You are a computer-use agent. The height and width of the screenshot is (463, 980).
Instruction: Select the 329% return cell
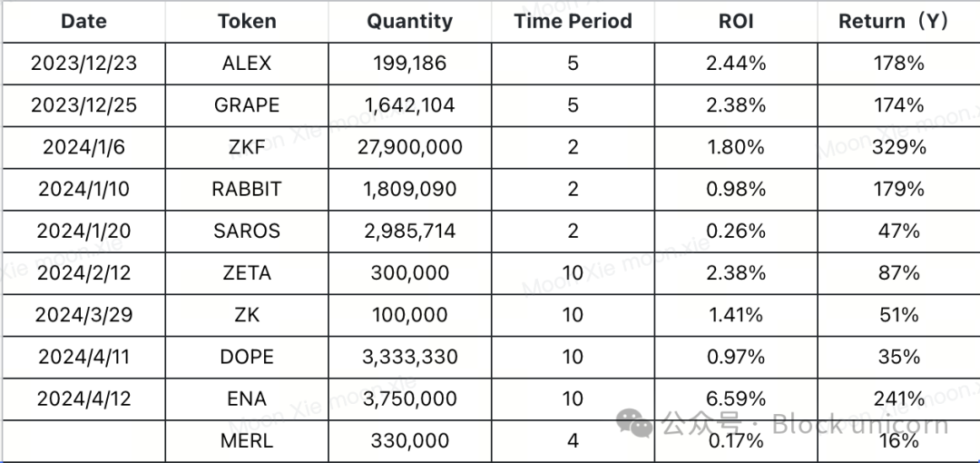pyautogui.click(x=898, y=147)
